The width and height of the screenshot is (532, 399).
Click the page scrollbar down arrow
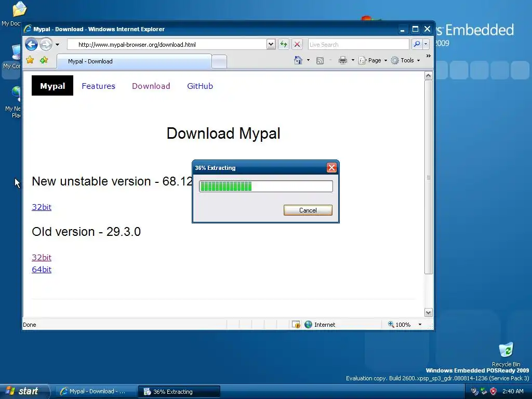(x=429, y=312)
